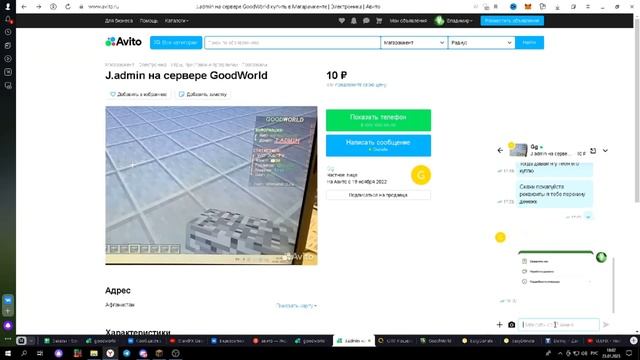Click the plus attach icon in chat
Viewport: 640px width, 360px height.
[500, 324]
